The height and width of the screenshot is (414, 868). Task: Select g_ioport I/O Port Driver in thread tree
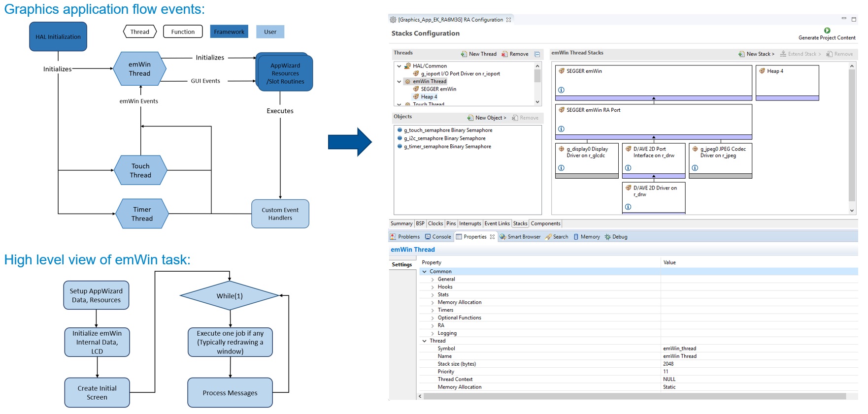coord(460,74)
